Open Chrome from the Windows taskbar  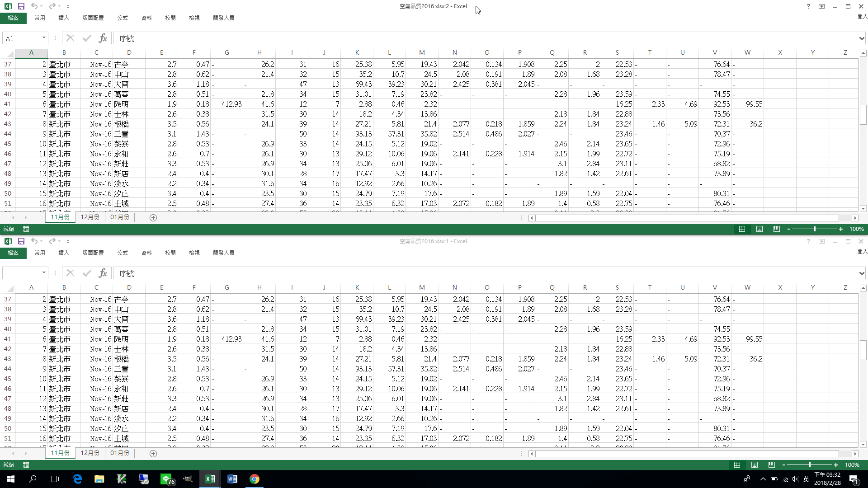tap(255, 479)
